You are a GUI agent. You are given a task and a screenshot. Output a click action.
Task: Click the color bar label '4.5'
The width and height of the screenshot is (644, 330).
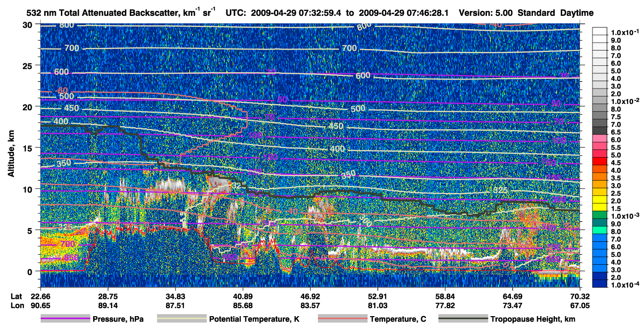617,163
